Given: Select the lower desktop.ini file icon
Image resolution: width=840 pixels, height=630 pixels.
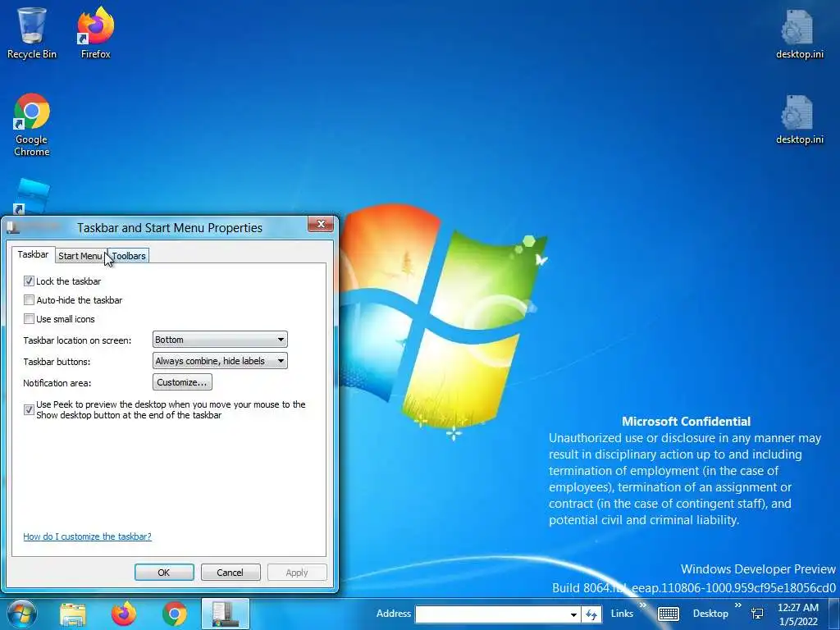Looking at the screenshot, I should click(x=799, y=119).
